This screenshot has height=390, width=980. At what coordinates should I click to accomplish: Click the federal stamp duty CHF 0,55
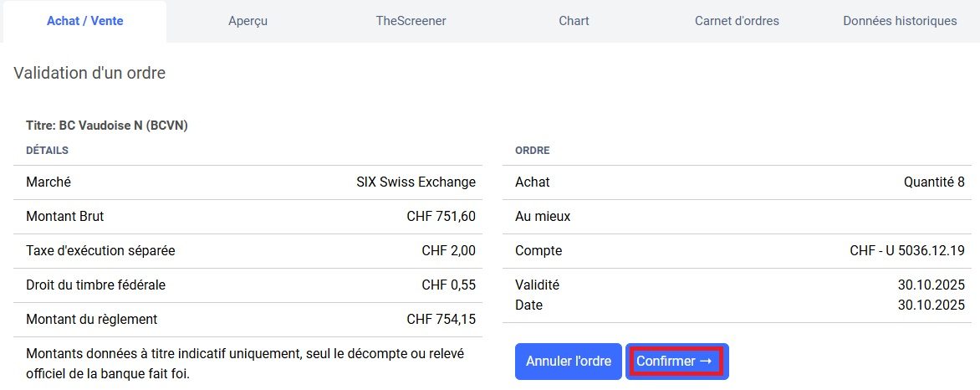[x=448, y=285]
